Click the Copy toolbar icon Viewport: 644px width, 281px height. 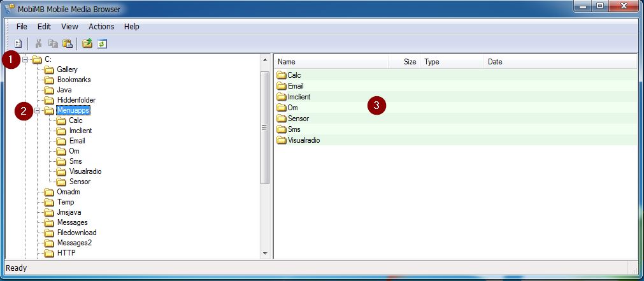pyautogui.click(x=53, y=43)
